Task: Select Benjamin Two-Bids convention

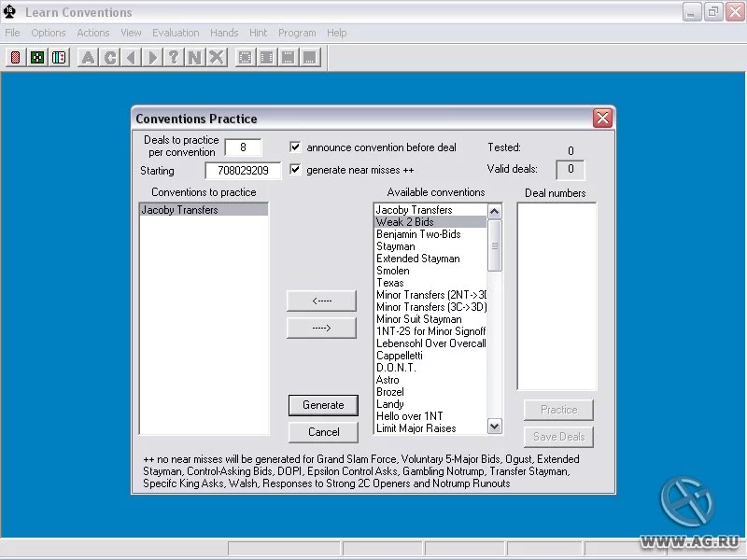Action: [x=430, y=234]
